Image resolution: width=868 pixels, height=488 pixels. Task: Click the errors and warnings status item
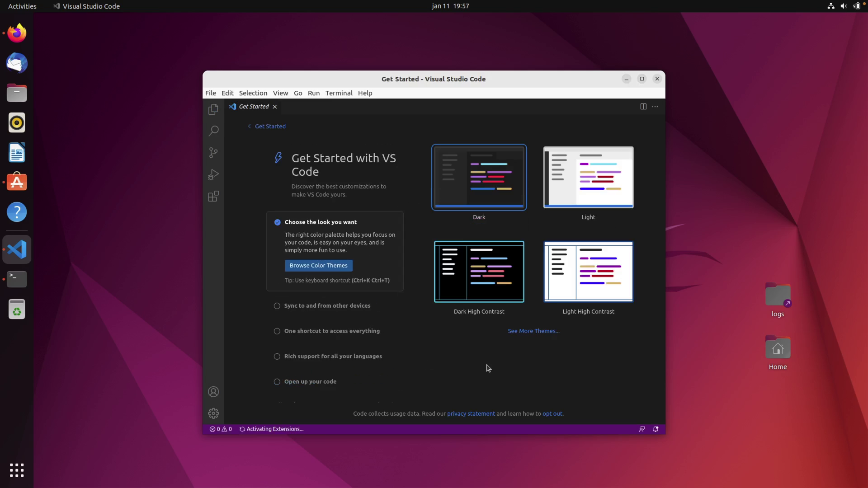221,429
